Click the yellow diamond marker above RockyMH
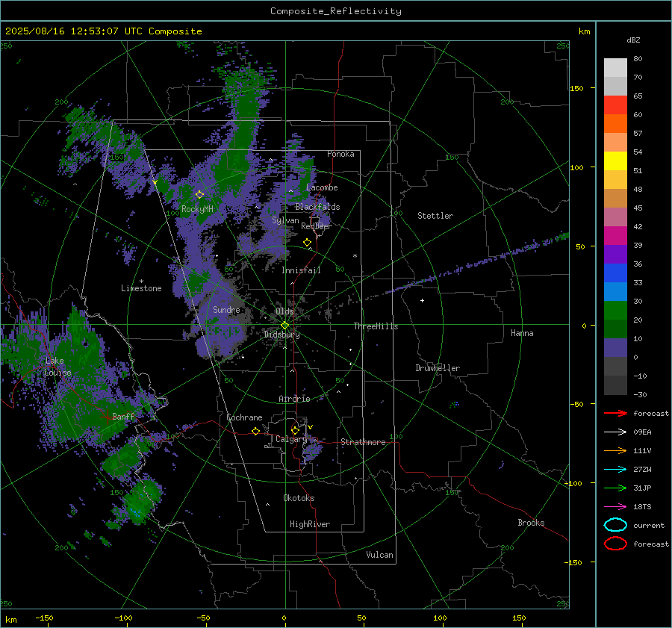This screenshot has height=628, width=672. pos(199,195)
